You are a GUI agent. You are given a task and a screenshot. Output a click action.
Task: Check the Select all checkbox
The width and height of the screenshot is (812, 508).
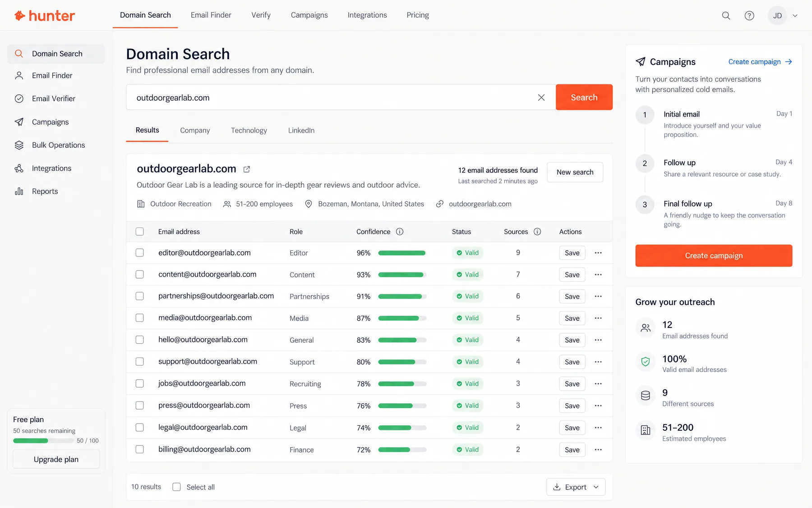click(177, 487)
